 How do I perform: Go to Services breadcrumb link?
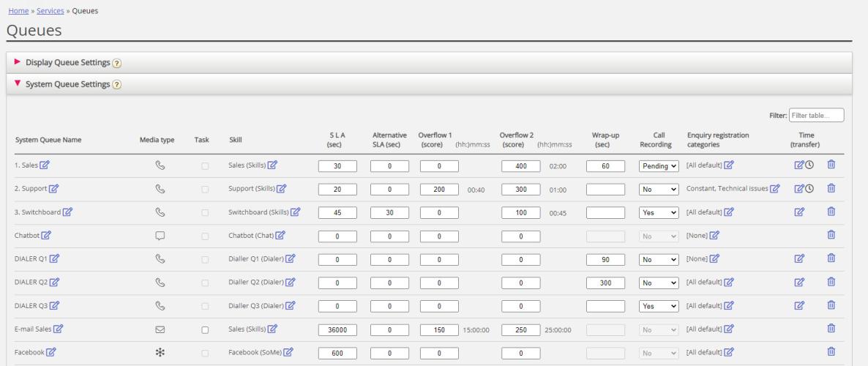pyautogui.click(x=50, y=10)
